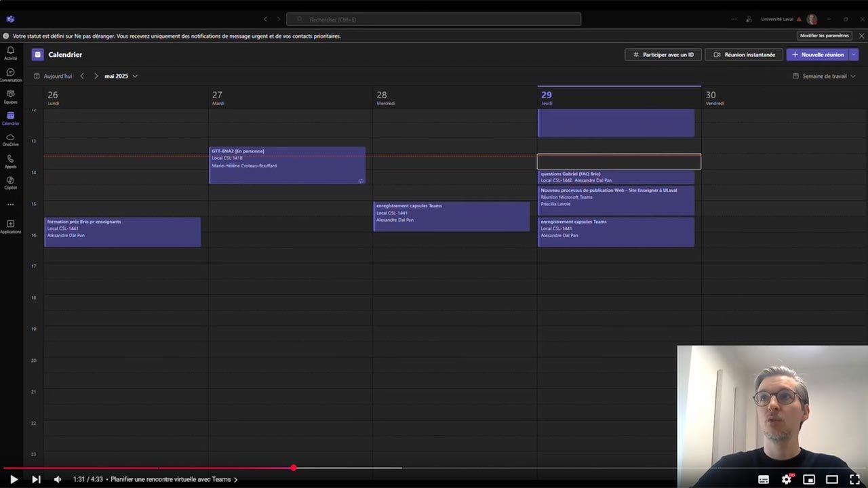Image resolution: width=868 pixels, height=488 pixels.
Task: Click the Rechercher search box
Action: pos(433,19)
